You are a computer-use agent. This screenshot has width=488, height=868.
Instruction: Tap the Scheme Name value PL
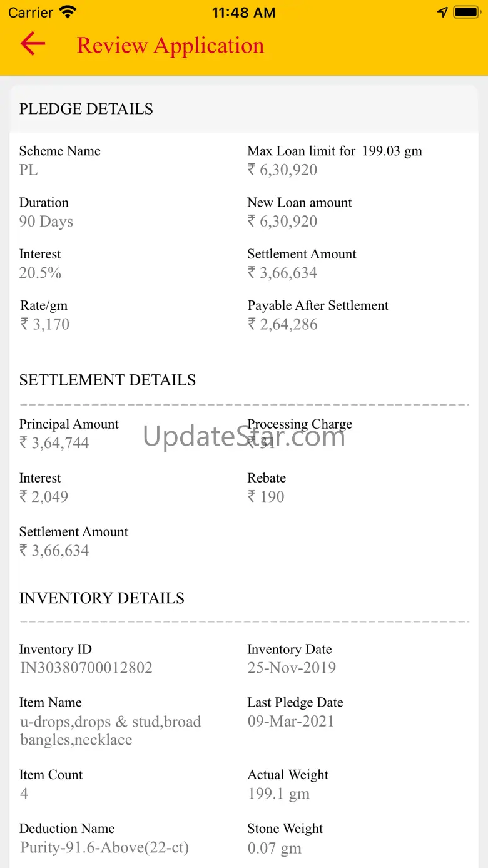coord(29,170)
